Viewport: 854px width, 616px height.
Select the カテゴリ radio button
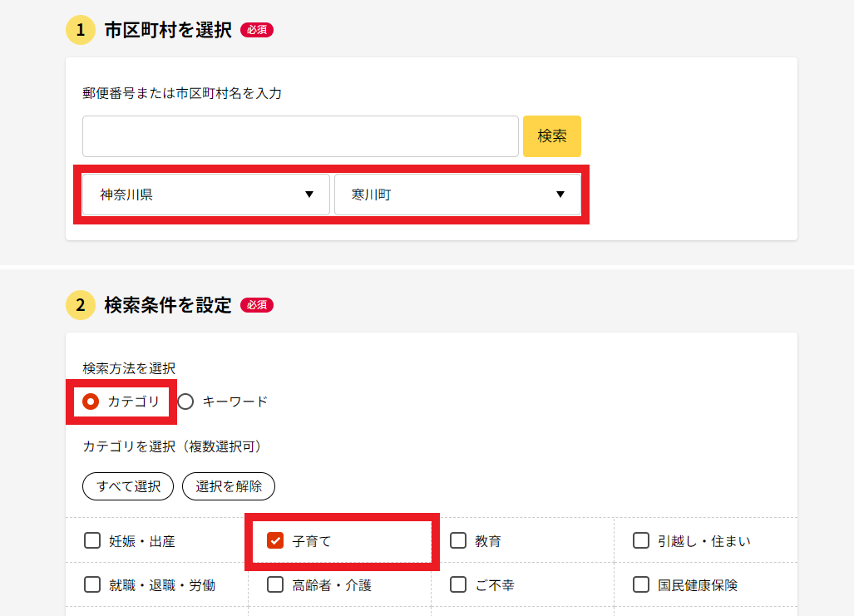tap(91, 402)
